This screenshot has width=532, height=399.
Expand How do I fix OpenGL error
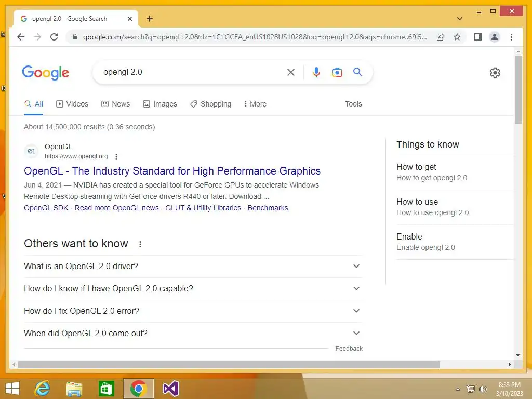[x=193, y=311]
